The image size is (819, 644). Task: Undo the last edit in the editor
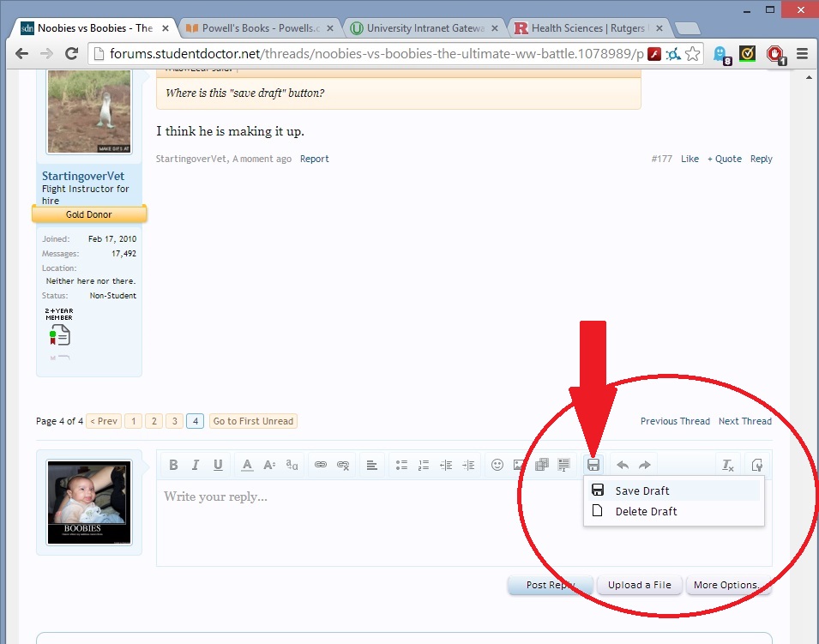click(x=623, y=465)
